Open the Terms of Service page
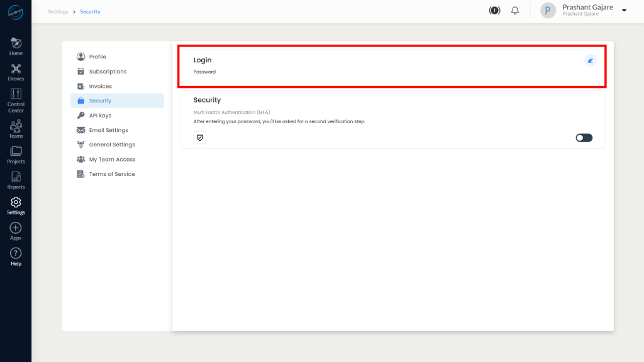The image size is (644, 362). click(113, 173)
